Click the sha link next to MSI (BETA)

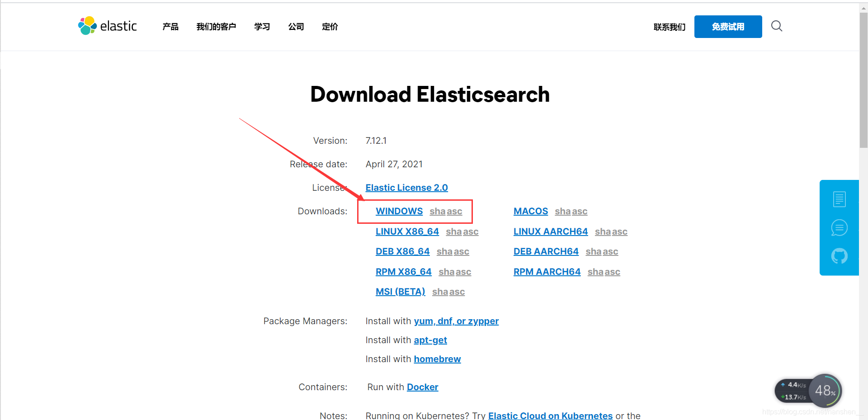point(440,292)
